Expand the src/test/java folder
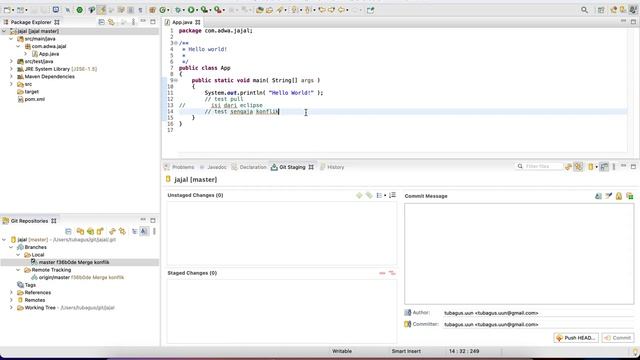 (x=11, y=61)
